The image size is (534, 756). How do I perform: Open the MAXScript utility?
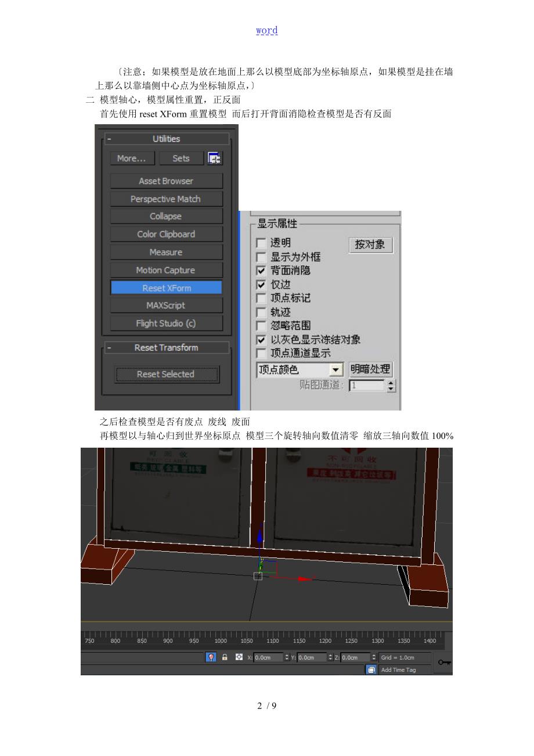(x=166, y=305)
